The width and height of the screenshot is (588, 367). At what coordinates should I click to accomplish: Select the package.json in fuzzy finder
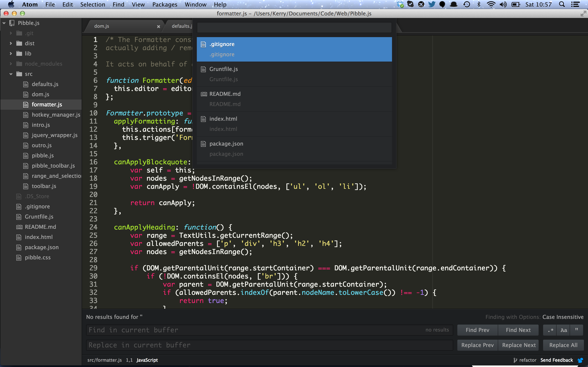(x=226, y=143)
